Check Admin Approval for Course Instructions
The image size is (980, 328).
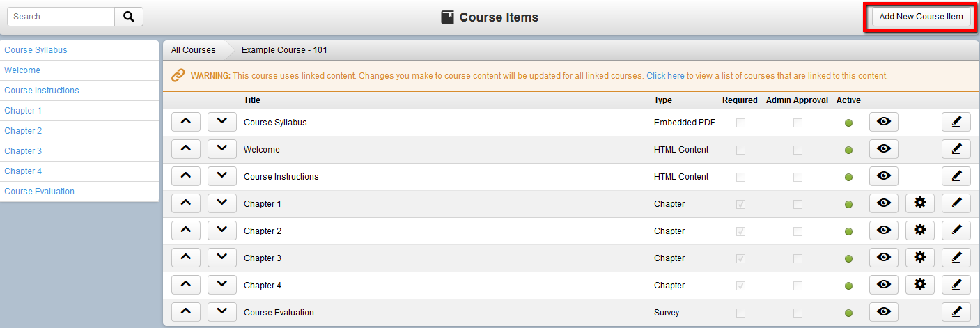(798, 177)
